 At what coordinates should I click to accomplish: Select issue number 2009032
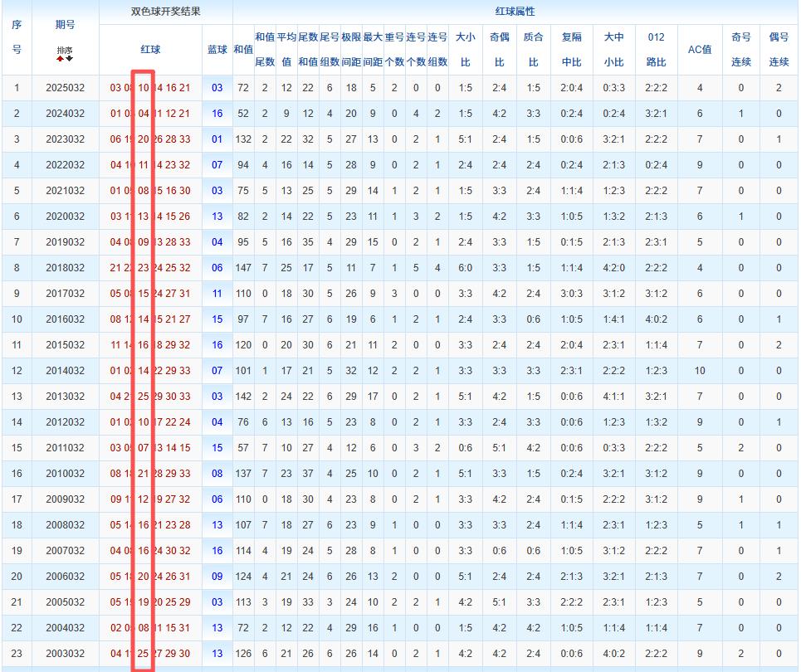66,499
